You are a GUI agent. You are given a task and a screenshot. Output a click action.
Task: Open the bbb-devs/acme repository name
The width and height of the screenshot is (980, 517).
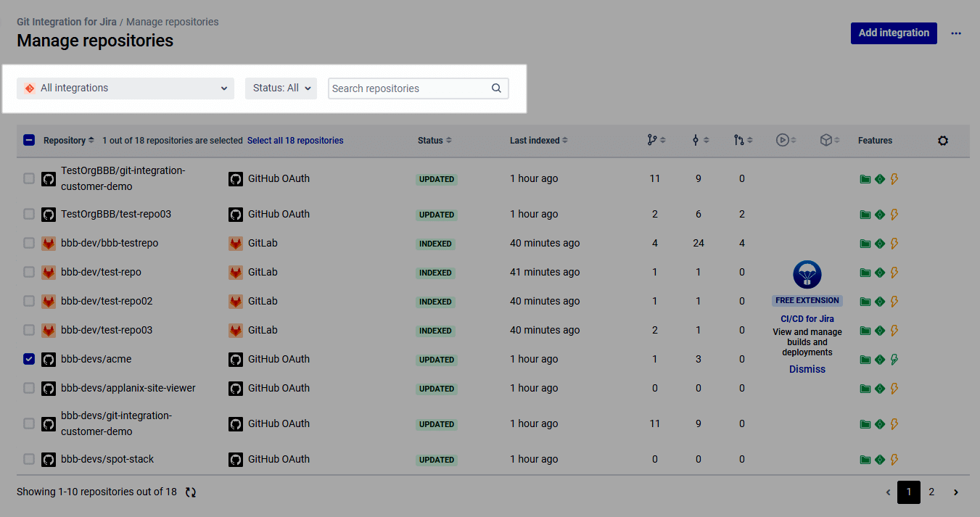[x=96, y=359]
